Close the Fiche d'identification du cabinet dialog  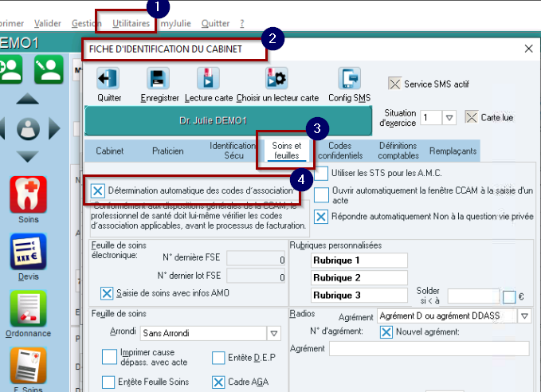528,49
